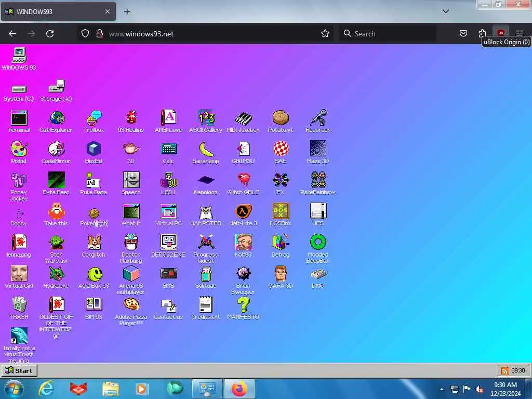Launch MIDI Jukebox
The image size is (532, 399).
point(243,121)
